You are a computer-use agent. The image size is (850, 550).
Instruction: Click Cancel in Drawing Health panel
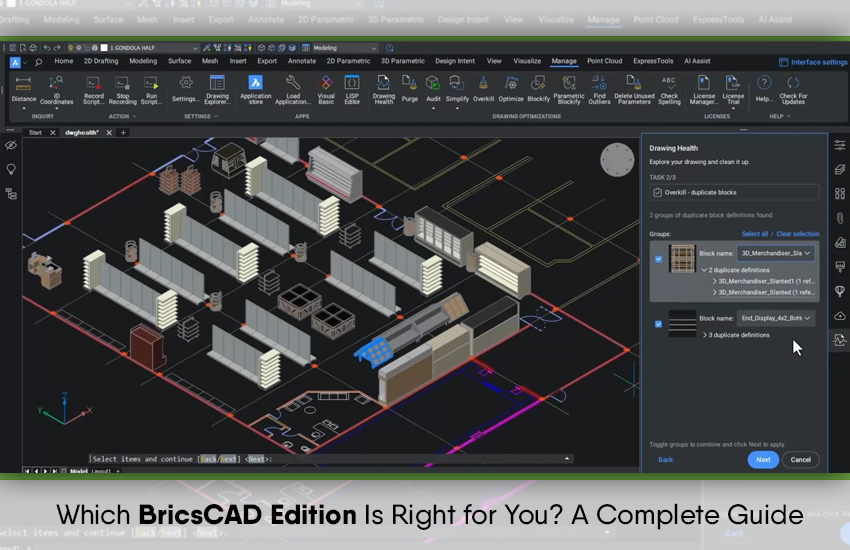tap(801, 460)
